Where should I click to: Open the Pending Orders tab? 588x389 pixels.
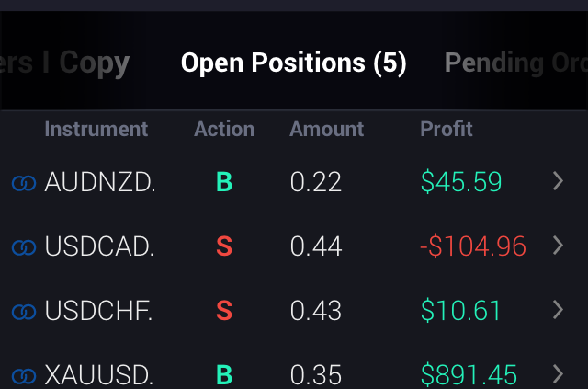click(515, 63)
